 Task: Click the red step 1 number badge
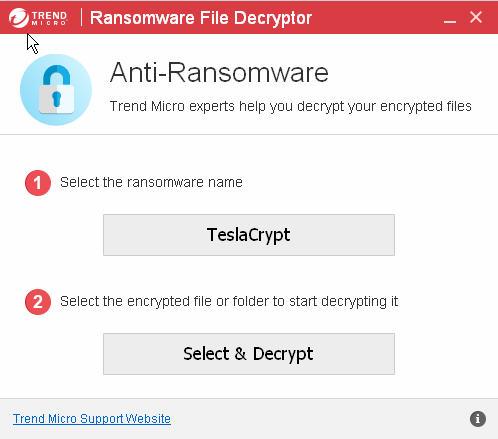38,183
